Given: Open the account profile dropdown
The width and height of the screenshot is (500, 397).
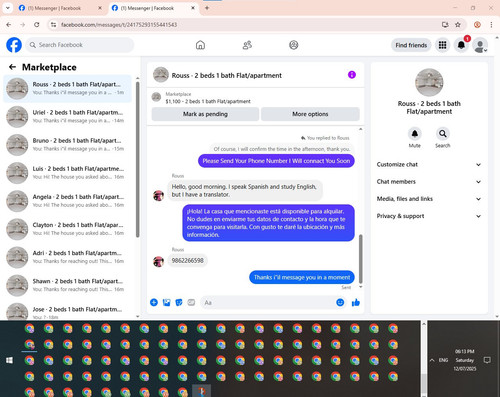Looking at the screenshot, I should coord(480,45).
